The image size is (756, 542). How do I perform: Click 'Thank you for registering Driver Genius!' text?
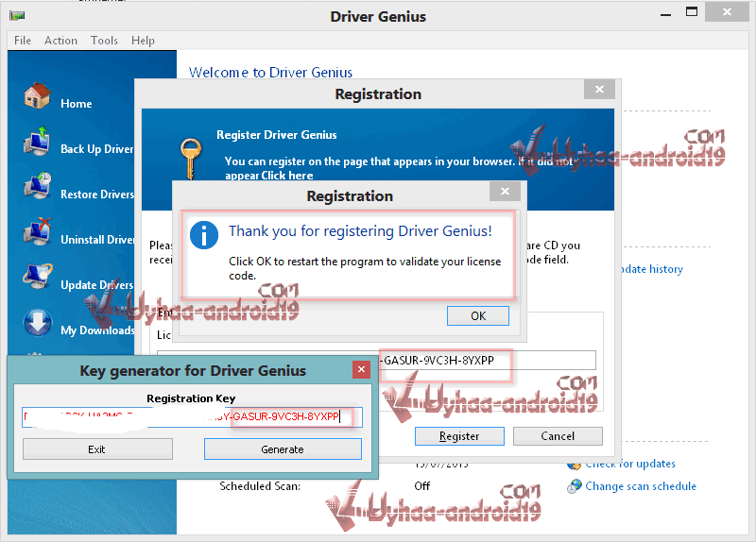pos(360,231)
